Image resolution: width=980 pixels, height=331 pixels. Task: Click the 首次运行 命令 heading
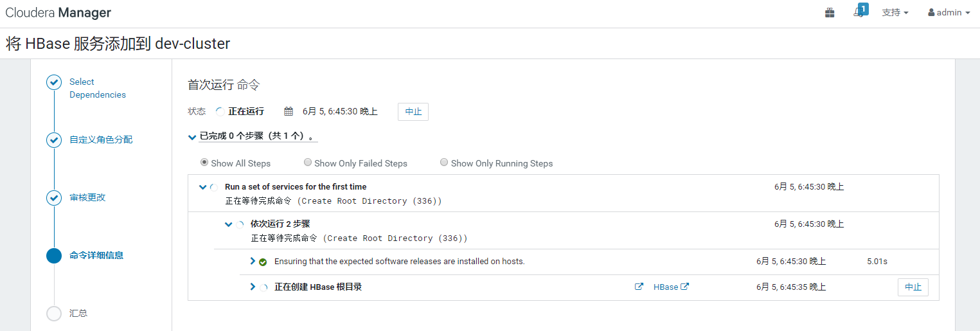tap(224, 85)
